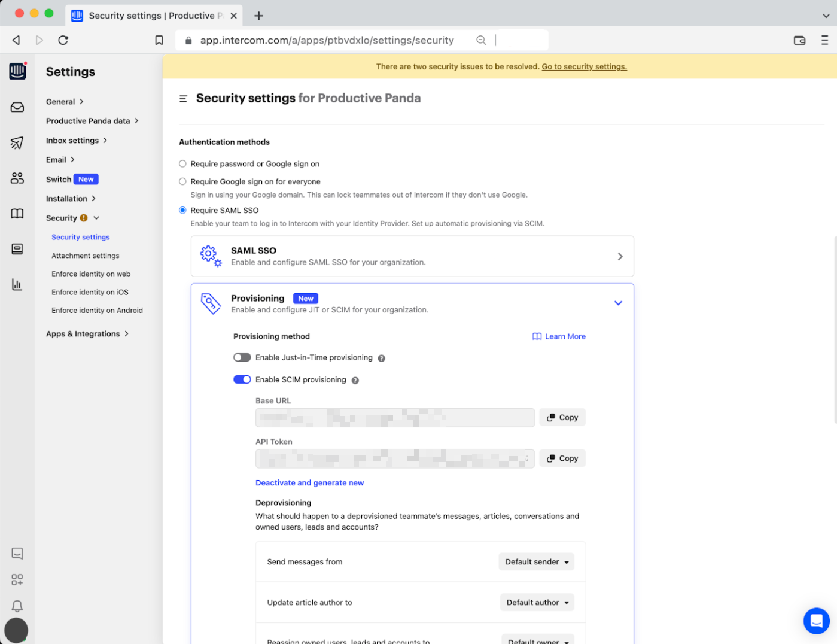Open Default owner dropdown
The height and width of the screenshot is (644, 837).
[537, 639]
